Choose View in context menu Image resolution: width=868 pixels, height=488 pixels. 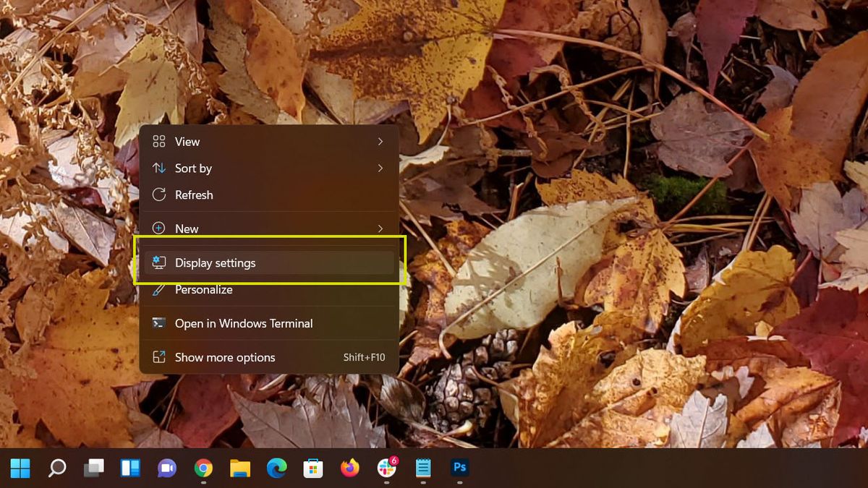click(268, 142)
